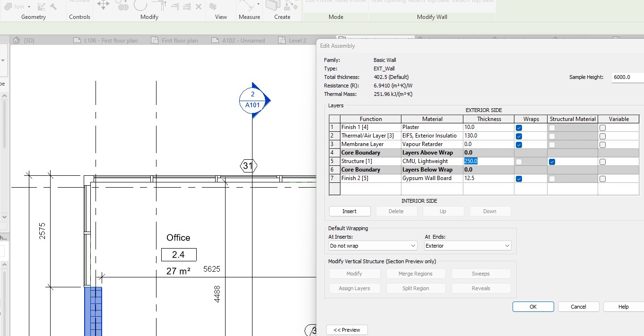The height and width of the screenshot is (336, 644).
Task: Click the Measure dimension tool icon
Action: [x=246, y=5]
